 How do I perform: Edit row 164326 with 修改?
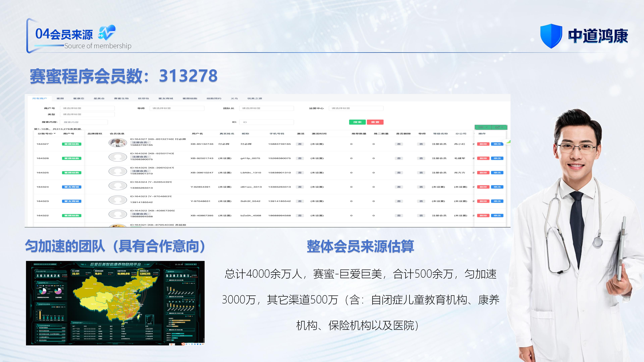pos(497,158)
